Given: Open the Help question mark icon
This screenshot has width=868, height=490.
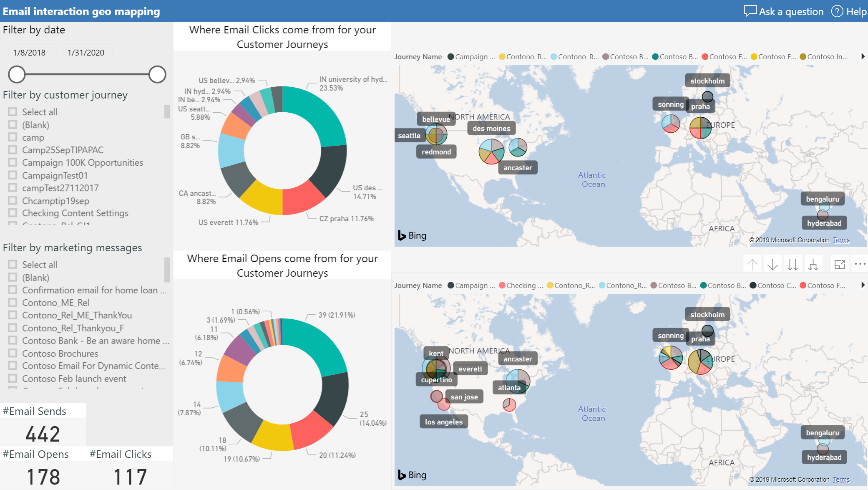Looking at the screenshot, I should [x=837, y=11].
